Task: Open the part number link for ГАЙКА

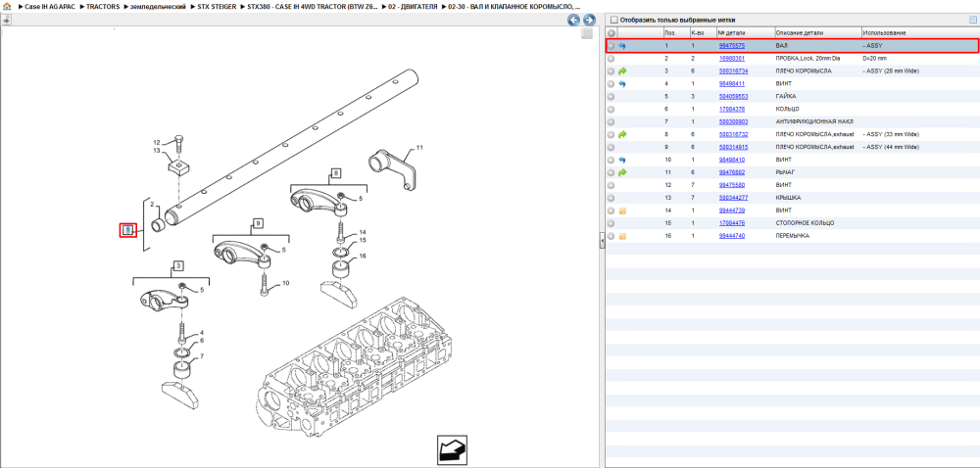Action: [733, 97]
